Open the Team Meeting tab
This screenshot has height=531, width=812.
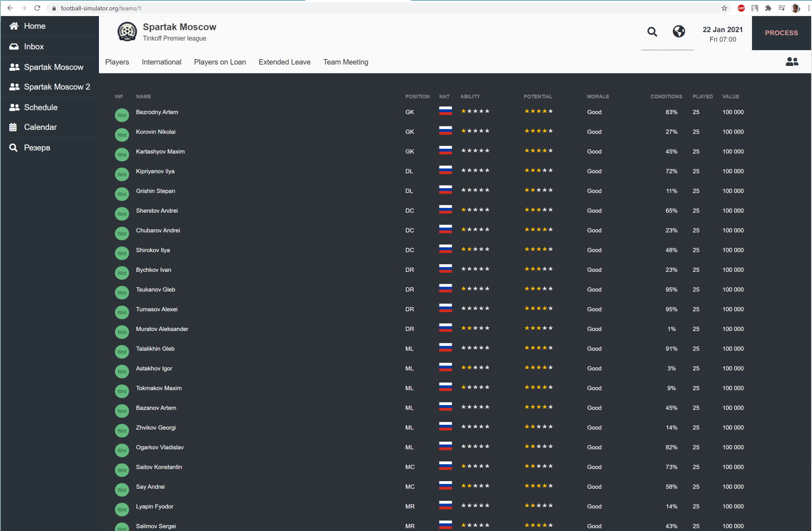point(346,62)
